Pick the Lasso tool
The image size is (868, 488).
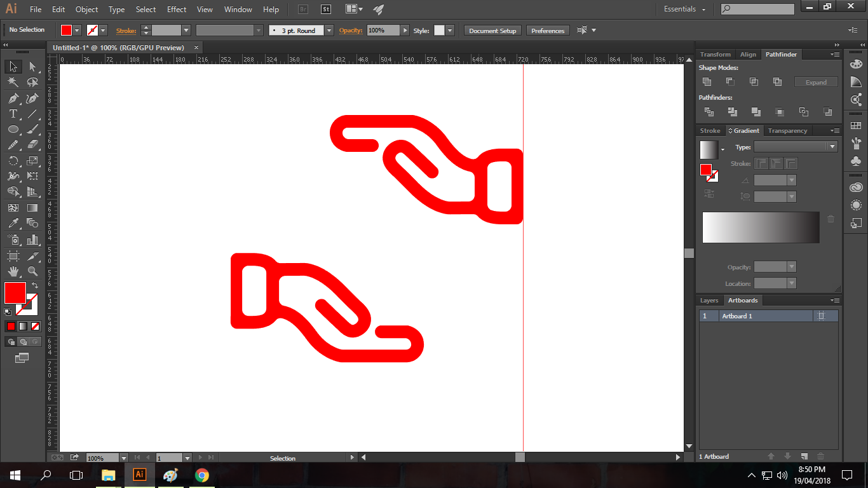32,82
